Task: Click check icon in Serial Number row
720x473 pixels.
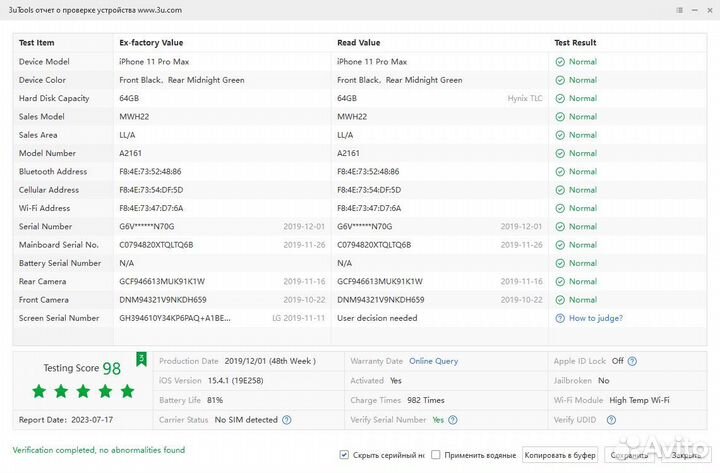Action: pyautogui.click(x=560, y=227)
